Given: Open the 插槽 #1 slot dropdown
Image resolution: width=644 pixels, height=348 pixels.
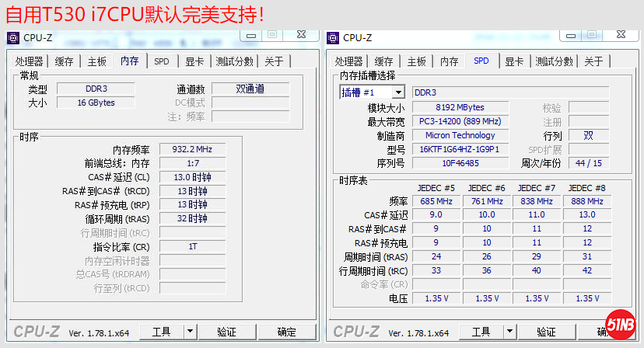Looking at the screenshot, I should click(372, 92).
